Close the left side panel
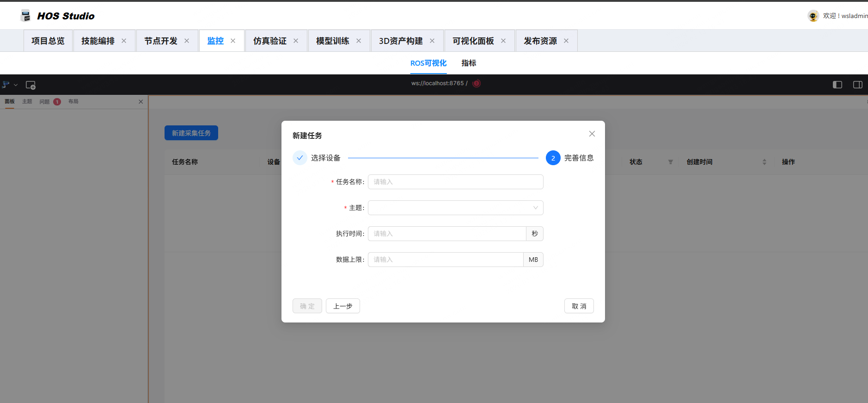The height and width of the screenshot is (403, 868). coord(141,101)
